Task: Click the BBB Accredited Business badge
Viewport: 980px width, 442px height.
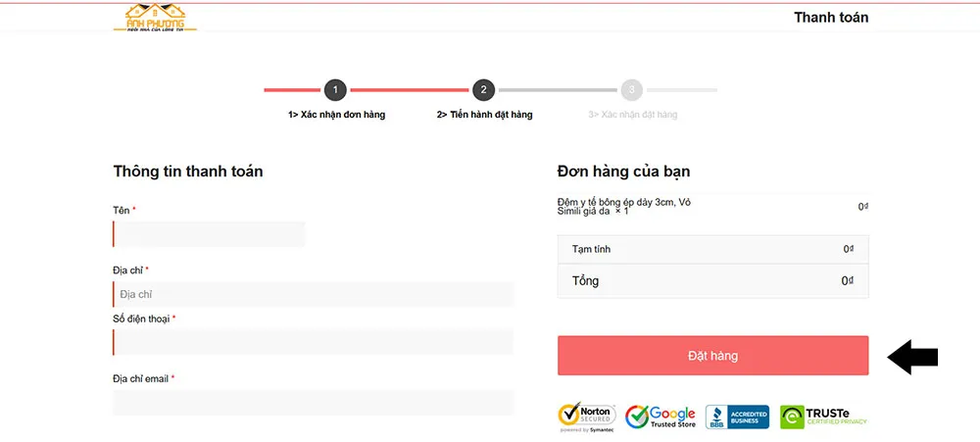Action: pyautogui.click(x=737, y=417)
